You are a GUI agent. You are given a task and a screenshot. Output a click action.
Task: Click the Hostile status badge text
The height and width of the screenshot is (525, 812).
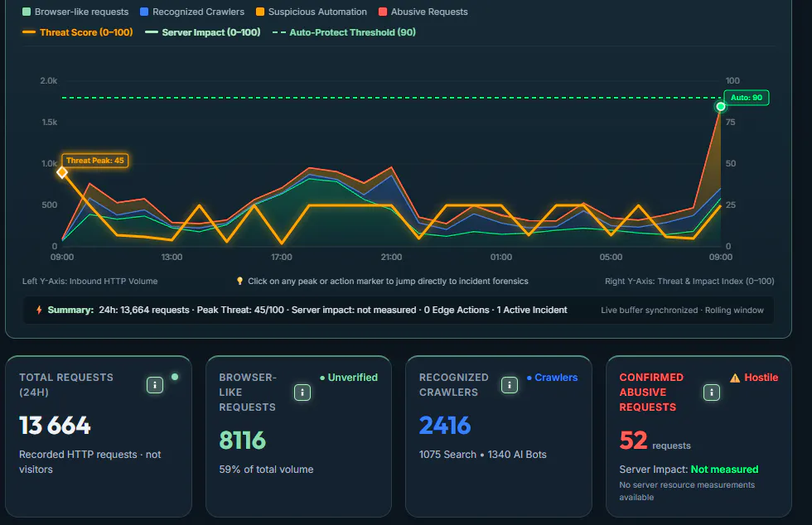(761, 378)
